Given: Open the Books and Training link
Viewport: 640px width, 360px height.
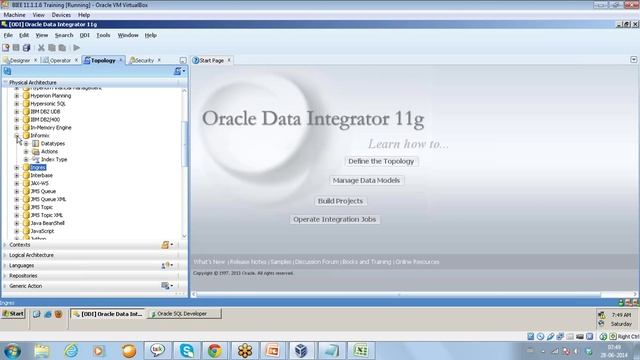Looking at the screenshot, I should click(367, 262).
